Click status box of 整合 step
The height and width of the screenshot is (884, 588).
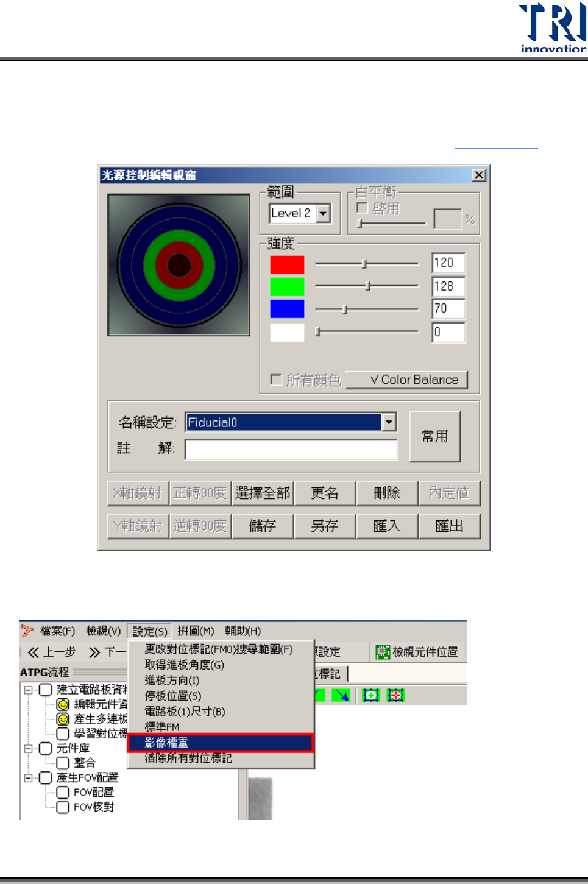point(63,763)
